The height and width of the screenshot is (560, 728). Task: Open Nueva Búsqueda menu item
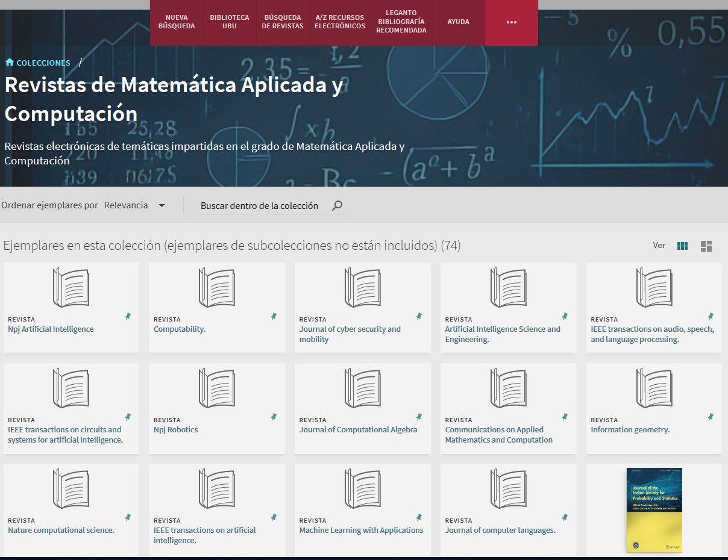177,22
